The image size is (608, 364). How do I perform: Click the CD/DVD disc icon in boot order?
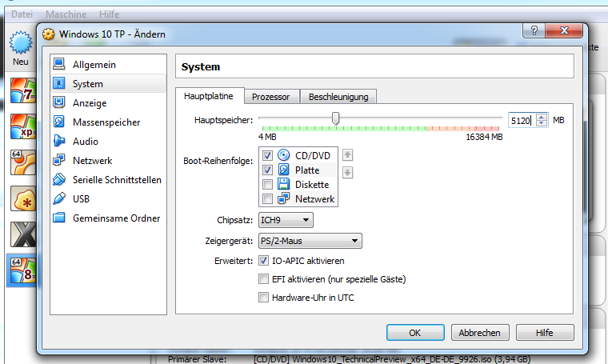coord(284,155)
